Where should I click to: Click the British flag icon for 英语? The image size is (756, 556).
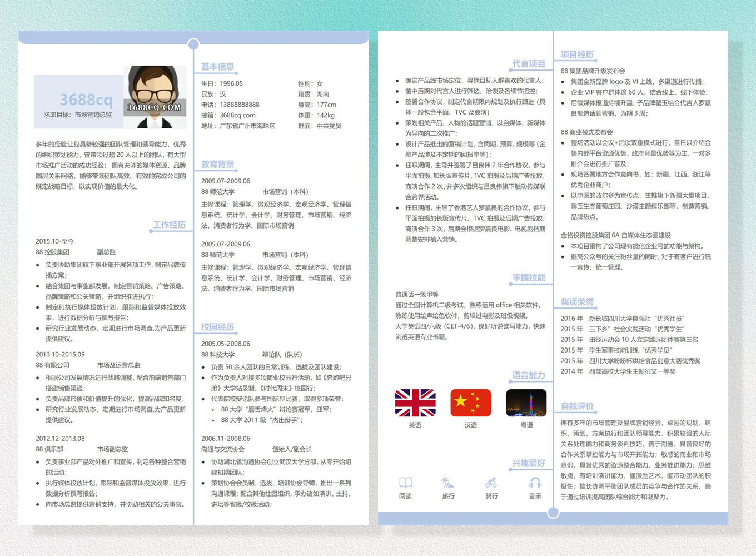[415, 403]
